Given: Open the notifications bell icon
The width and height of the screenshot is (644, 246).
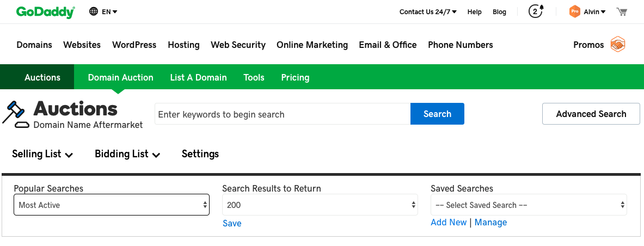Looking at the screenshot, I should (537, 11).
